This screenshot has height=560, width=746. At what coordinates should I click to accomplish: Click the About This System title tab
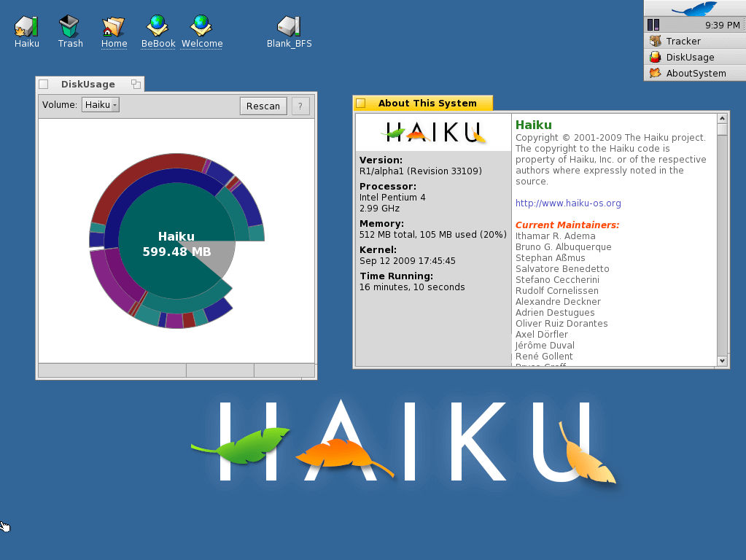tap(427, 104)
